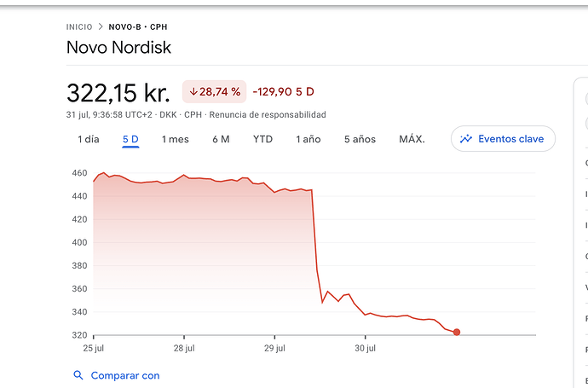
Task: Click the 29 jul date axis label
Action: [274, 348]
